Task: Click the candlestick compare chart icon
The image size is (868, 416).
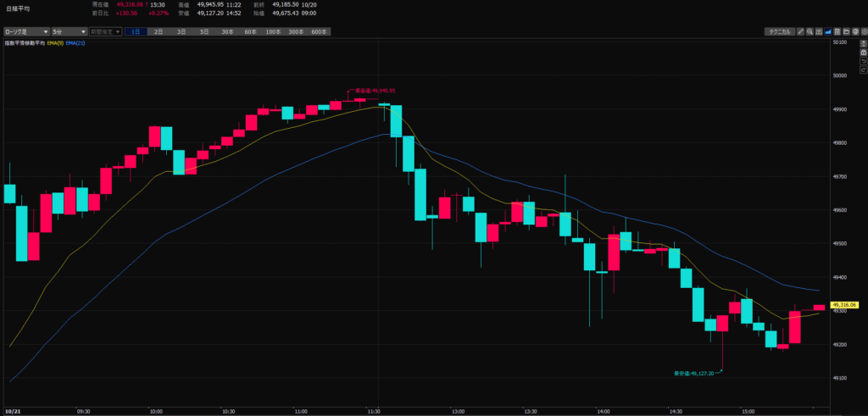Action: (820, 31)
